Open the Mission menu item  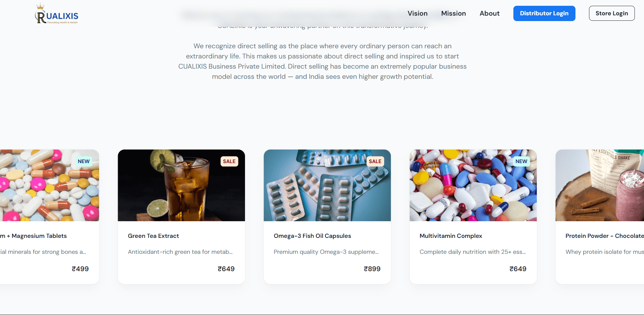pyautogui.click(x=453, y=13)
